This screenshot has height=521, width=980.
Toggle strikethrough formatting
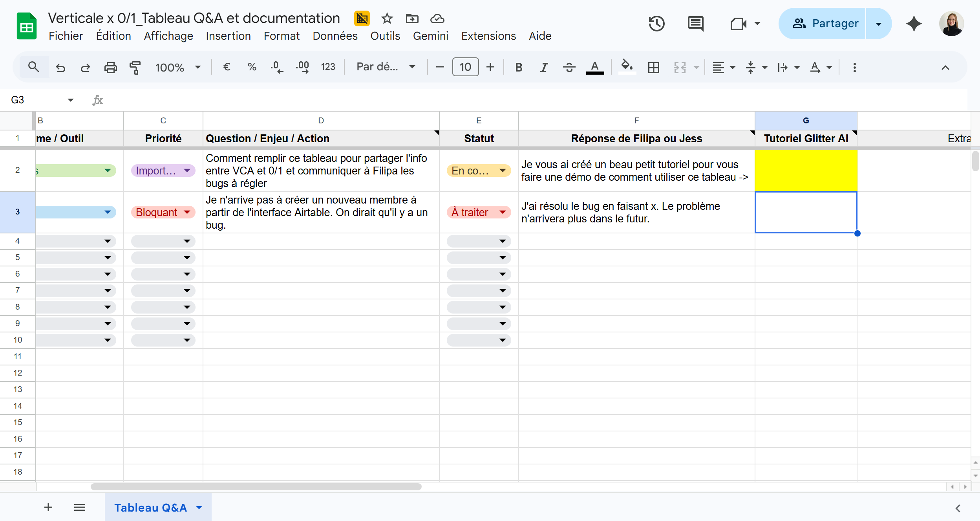click(569, 67)
